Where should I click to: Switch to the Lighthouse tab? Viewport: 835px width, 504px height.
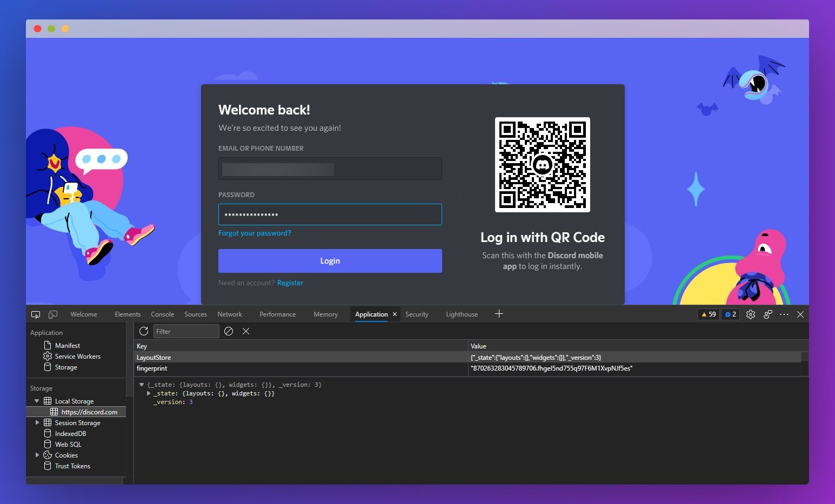click(462, 314)
